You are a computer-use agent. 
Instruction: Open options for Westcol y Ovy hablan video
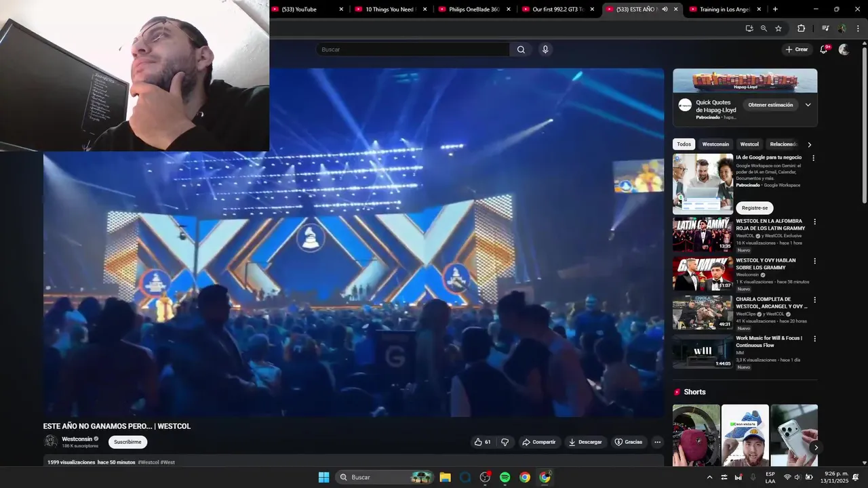(814, 261)
